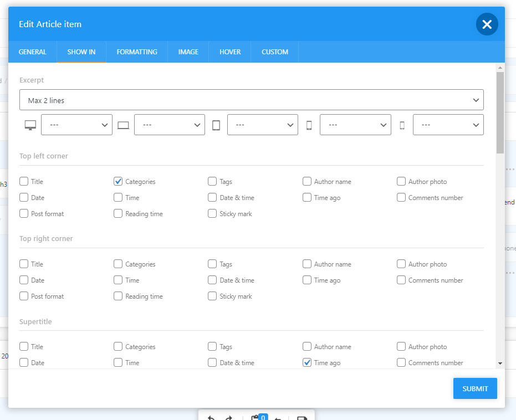Click the laptop device icon

123,125
